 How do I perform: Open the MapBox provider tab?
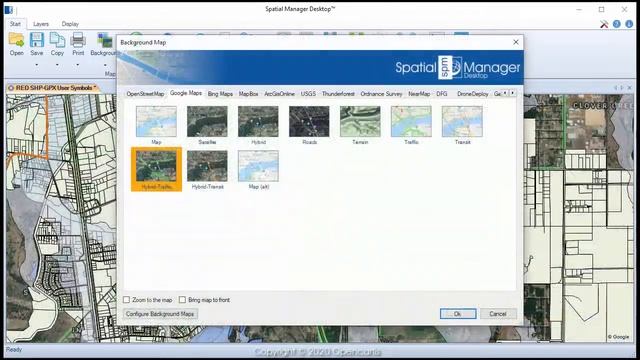tap(248, 94)
